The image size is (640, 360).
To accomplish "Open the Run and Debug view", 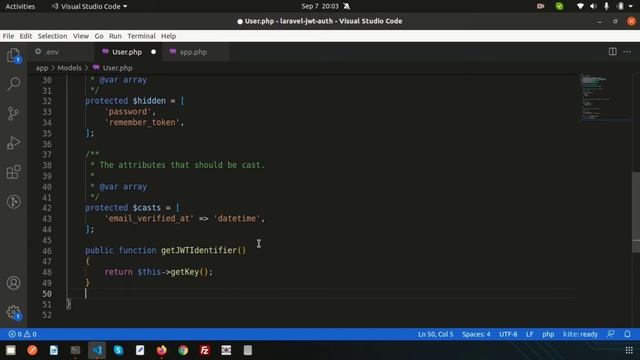I will point(13,142).
